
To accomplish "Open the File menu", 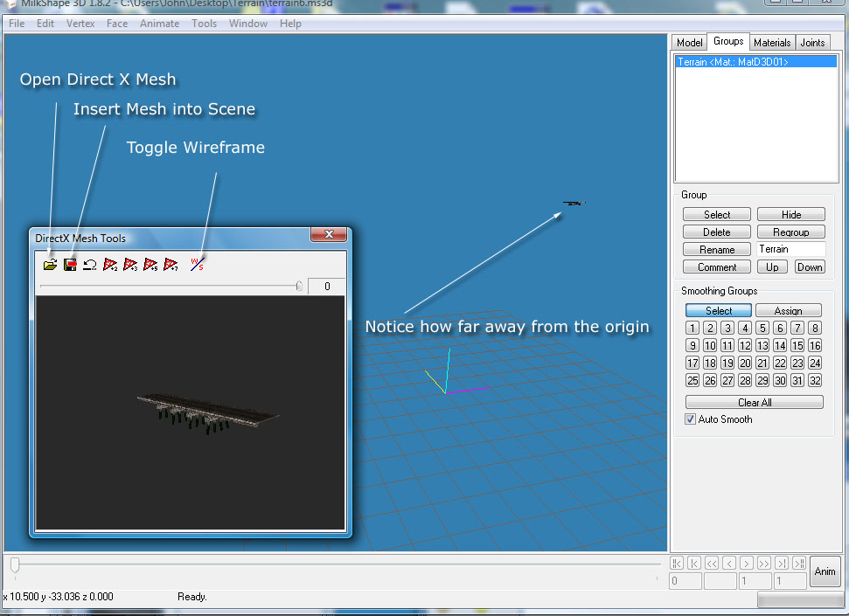I will point(17,24).
